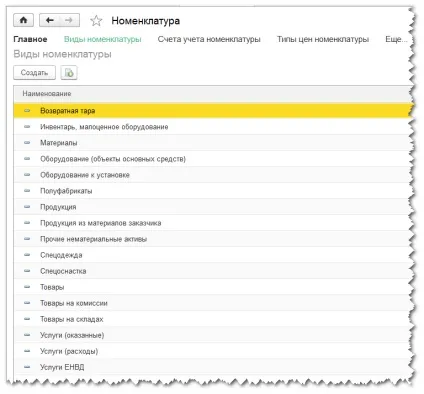The width and height of the screenshot is (424, 394).
Task: Select Продукция из материалов заказчика row
Action: click(x=212, y=223)
